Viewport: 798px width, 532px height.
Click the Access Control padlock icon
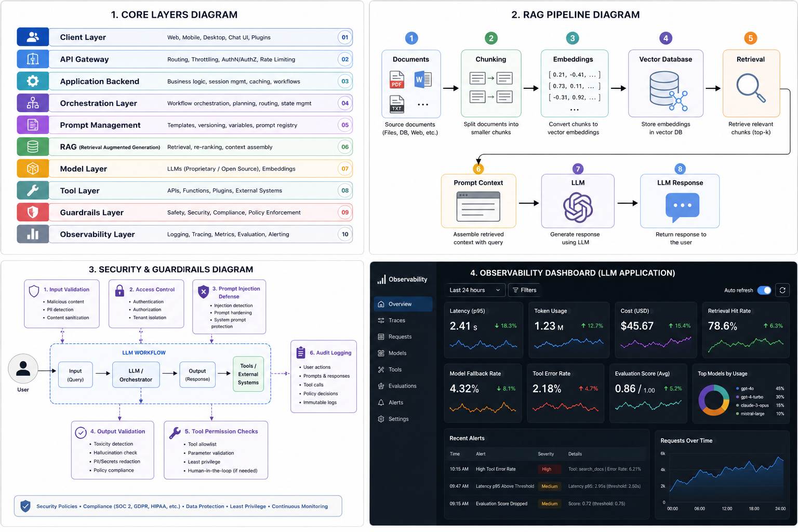[119, 290]
